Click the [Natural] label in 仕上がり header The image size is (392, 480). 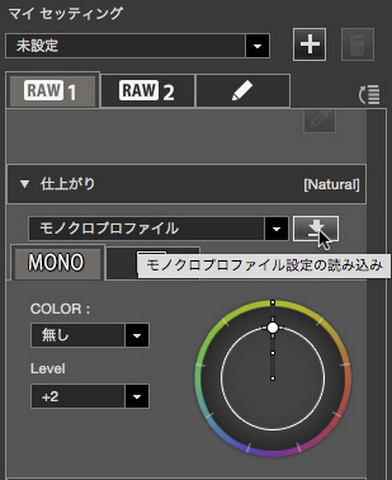(331, 184)
